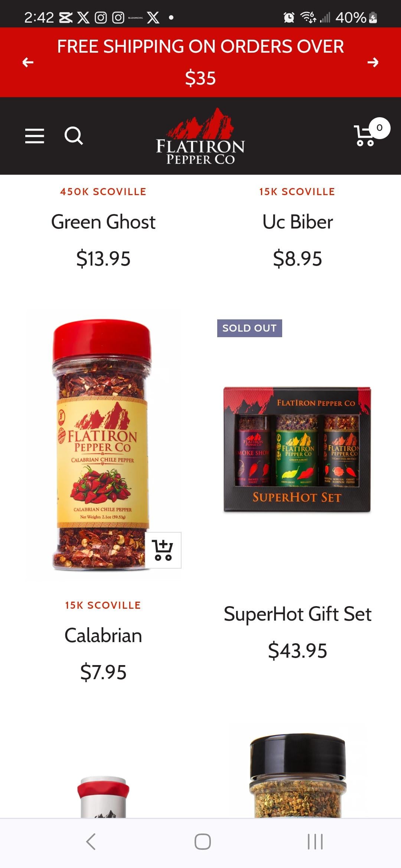This screenshot has height=868, width=401.
Task: View the SuperHot Set box image
Action: [297, 450]
